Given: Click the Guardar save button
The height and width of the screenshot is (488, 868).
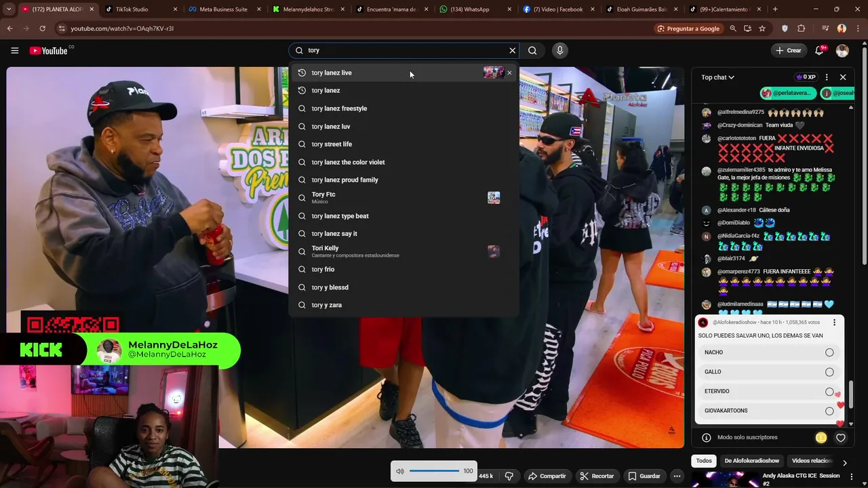Looking at the screenshot, I should 644,476.
